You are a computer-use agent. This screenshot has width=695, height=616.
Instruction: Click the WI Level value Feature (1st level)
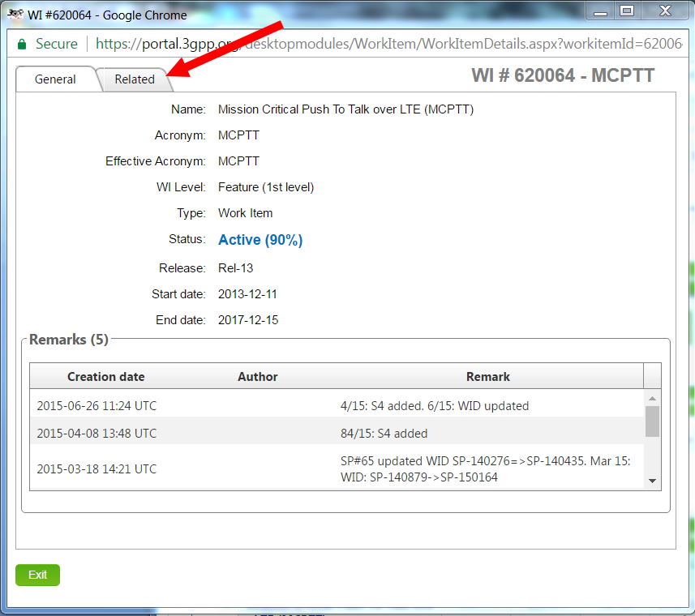click(x=266, y=187)
